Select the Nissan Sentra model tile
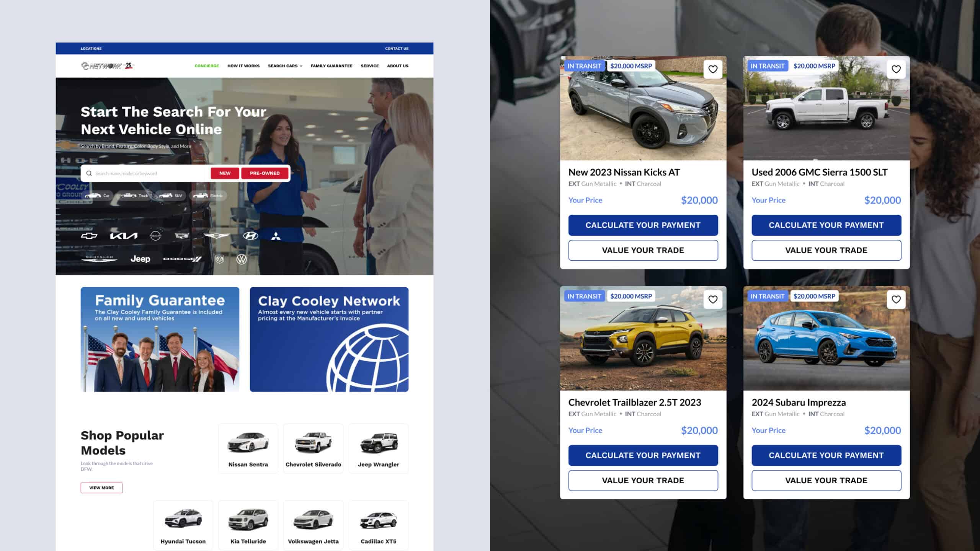 coord(248,448)
